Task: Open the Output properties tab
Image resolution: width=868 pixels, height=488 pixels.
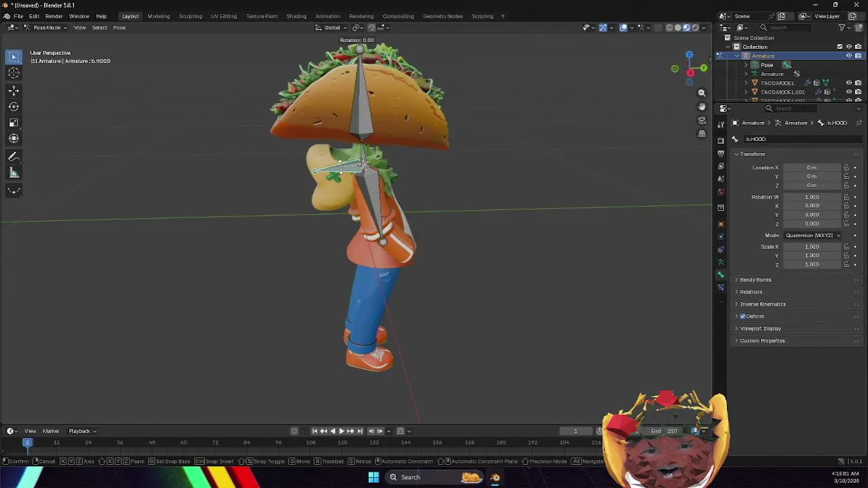Action: click(721, 153)
